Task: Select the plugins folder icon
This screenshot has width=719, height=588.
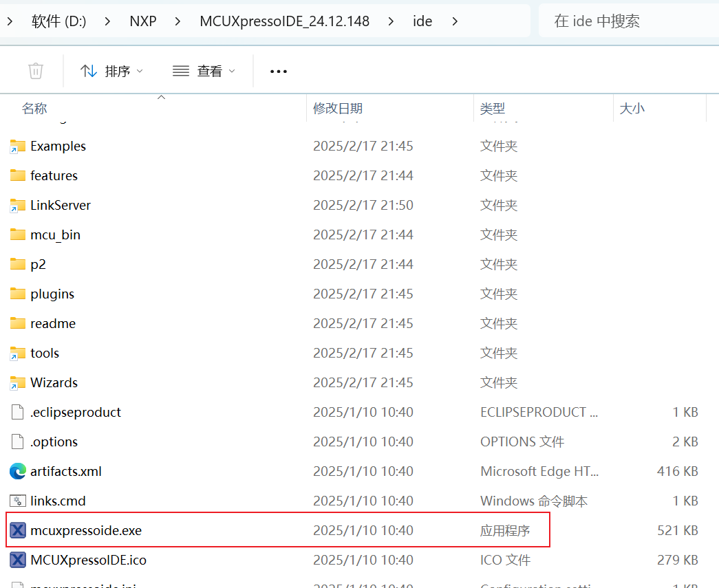Action: tap(17, 294)
